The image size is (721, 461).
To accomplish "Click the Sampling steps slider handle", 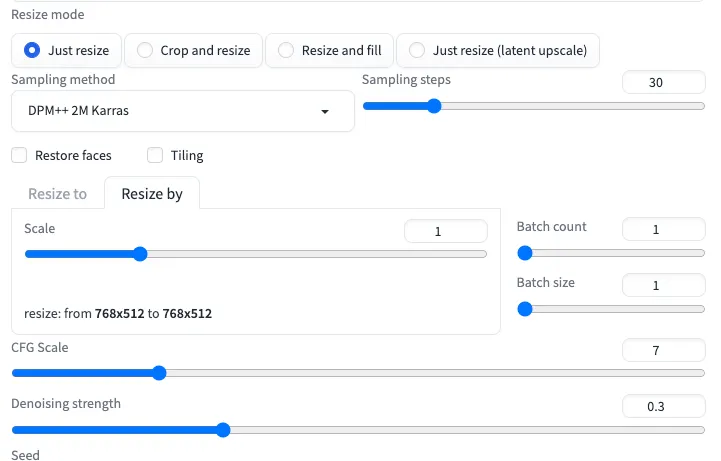I will 433,106.
